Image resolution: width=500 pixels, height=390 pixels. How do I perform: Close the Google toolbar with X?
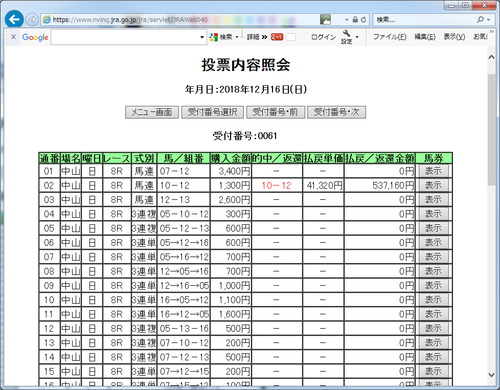coord(13,37)
